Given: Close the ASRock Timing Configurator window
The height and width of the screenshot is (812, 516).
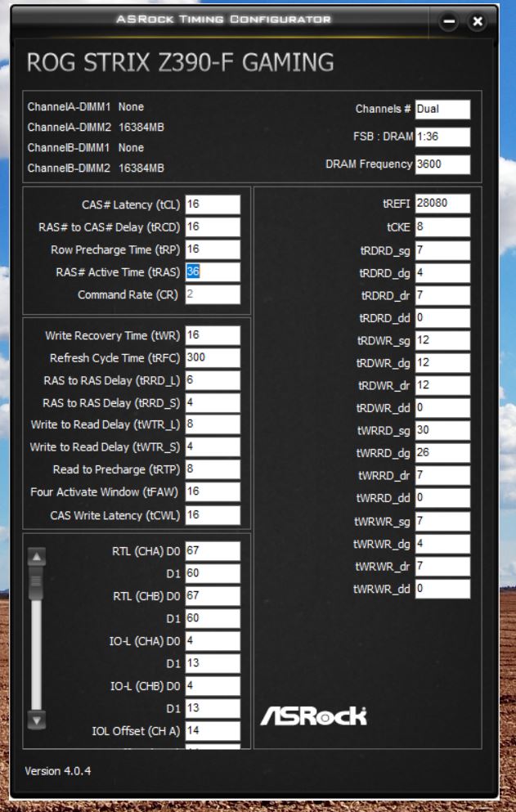Looking at the screenshot, I should 478,22.
